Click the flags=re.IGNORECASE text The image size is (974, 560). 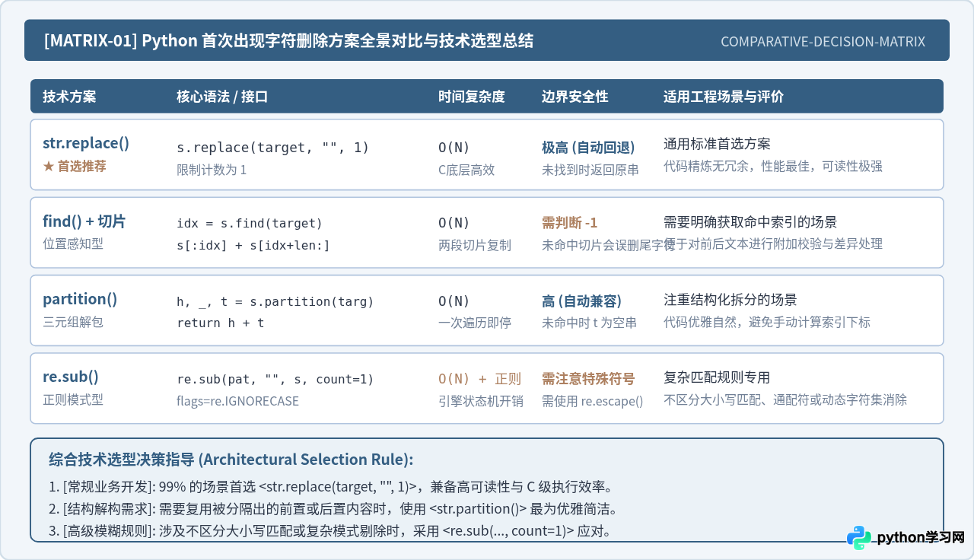coord(238,401)
